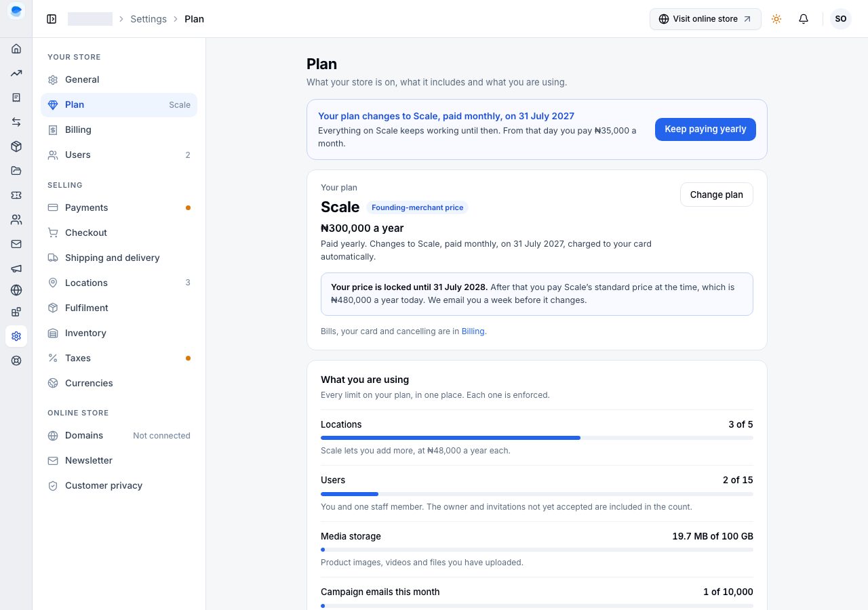Open Users settings
This screenshot has height=610, width=868.
pyautogui.click(x=119, y=155)
